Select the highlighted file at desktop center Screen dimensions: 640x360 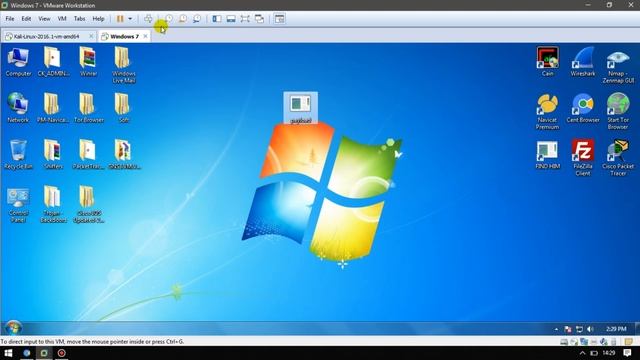coord(300,108)
